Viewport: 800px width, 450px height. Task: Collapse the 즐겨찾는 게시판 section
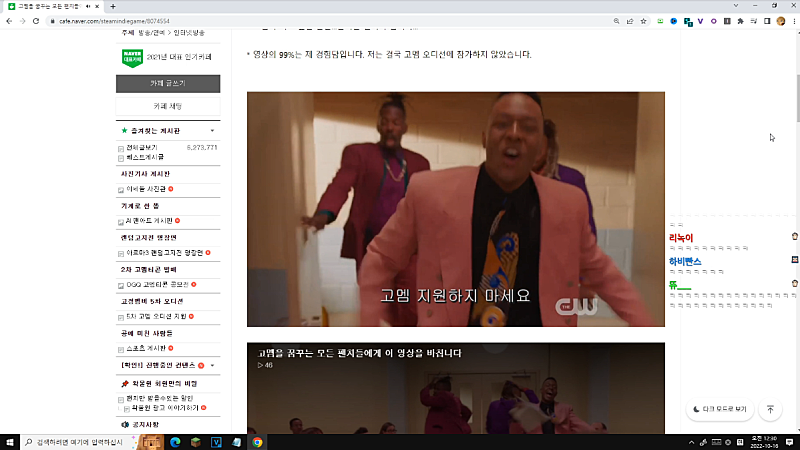[x=212, y=131]
